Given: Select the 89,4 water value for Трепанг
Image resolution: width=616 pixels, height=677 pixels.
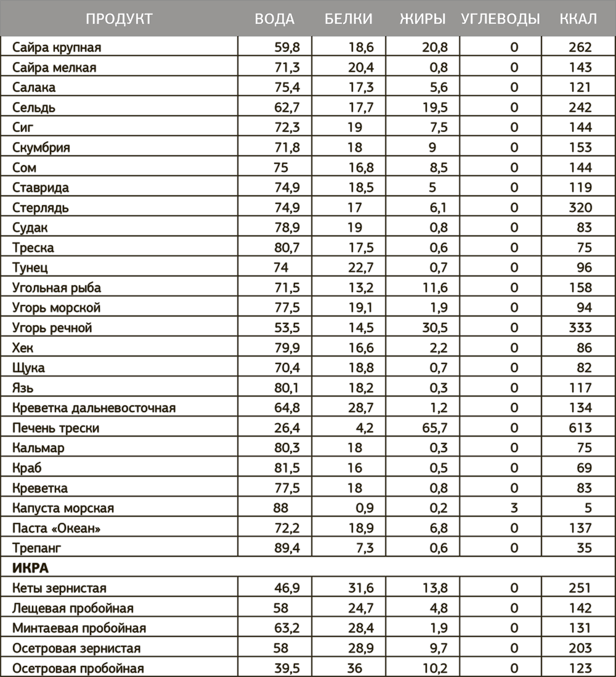Looking at the screenshot, I should pos(286,548).
